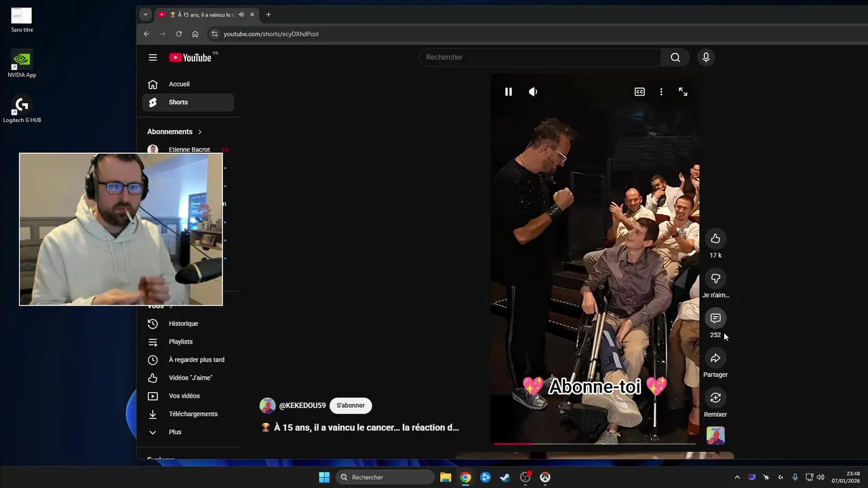
Task: Like the Short with thumbs up
Action: coord(715,239)
